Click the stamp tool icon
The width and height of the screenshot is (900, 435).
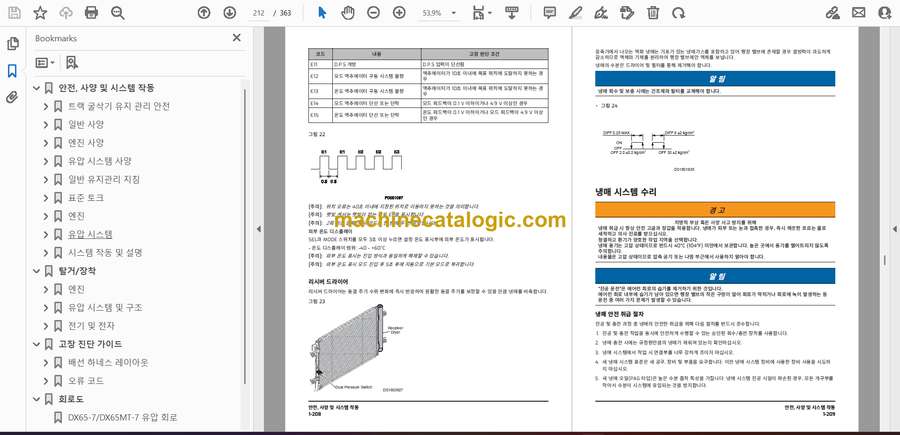click(627, 13)
